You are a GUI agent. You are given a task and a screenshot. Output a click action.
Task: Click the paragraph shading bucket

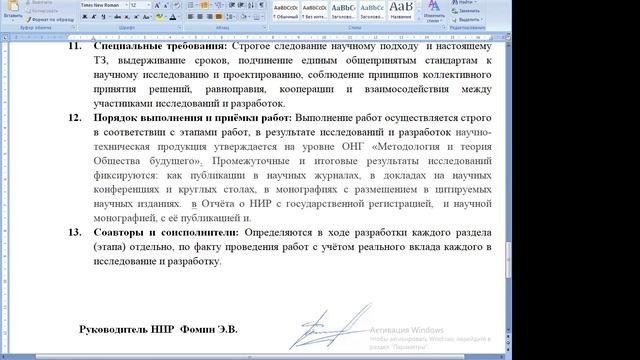(244, 17)
